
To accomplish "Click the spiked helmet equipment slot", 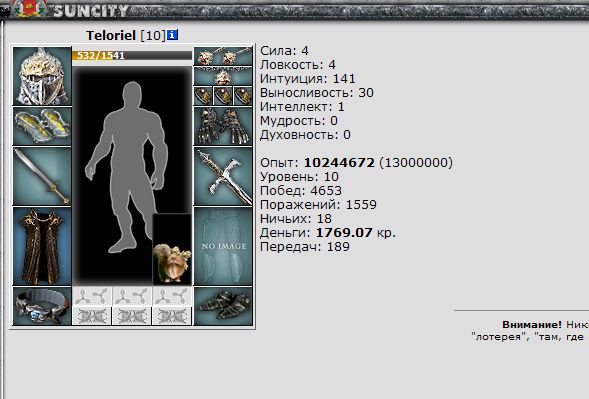I will [x=42, y=76].
